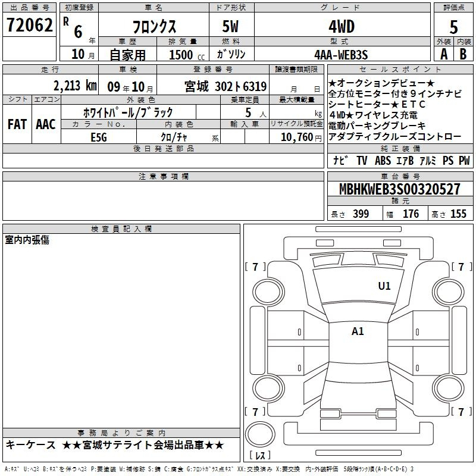The height and width of the screenshot is (476, 476).
Task: Click the [レス] marker below the car diagram
Action: [x=259, y=456]
